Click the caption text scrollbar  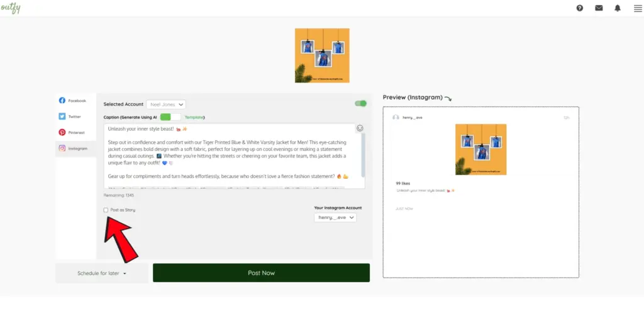click(364, 151)
